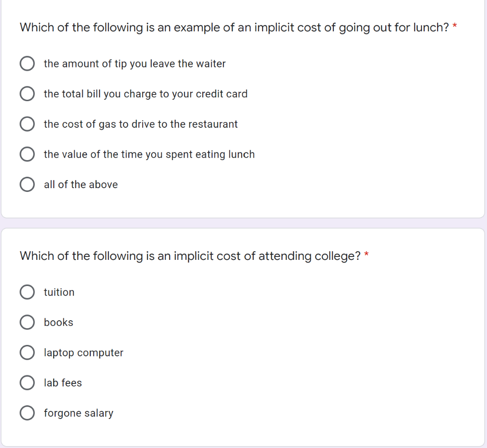Choose 'forgone salary' option
This screenshot has width=487, height=448.
click(x=27, y=413)
